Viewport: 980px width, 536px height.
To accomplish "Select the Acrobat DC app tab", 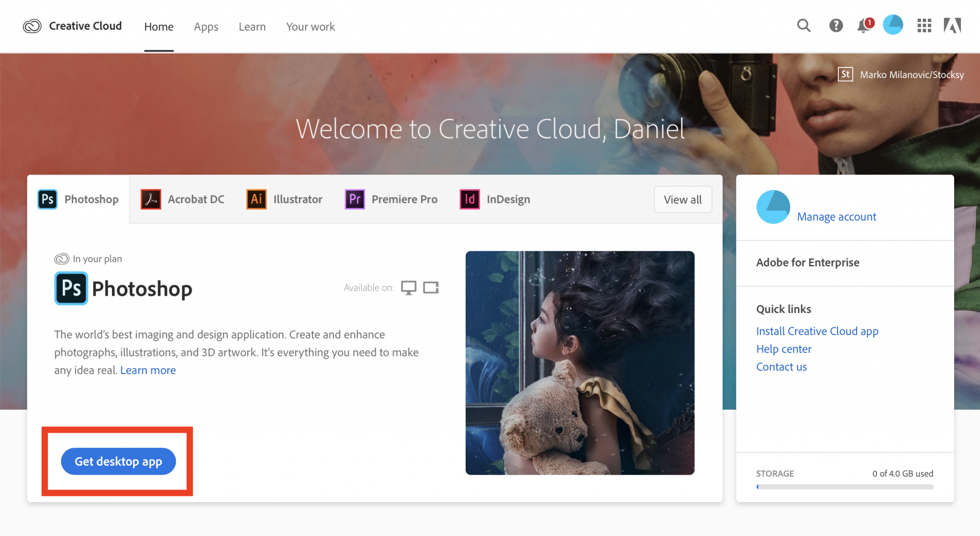I will tap(183, 199).
